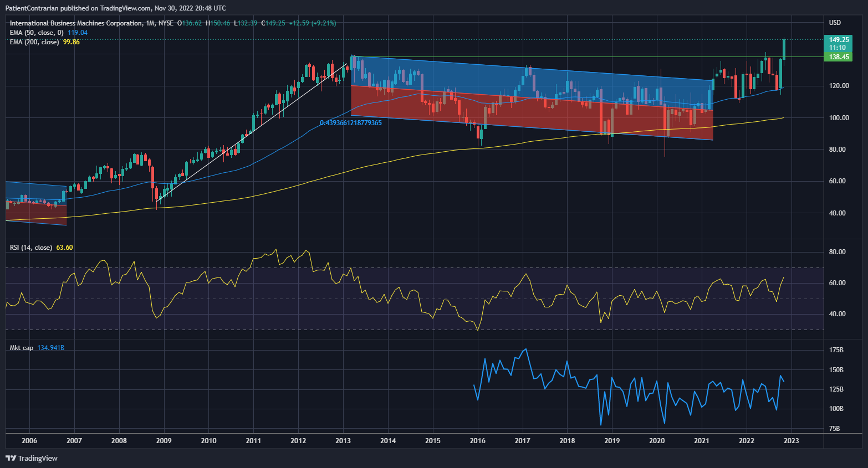Viewport: 868px width, 468px height.
Task: Click the change value +12.59 (+9.21%)
Action: pos(313,23)
